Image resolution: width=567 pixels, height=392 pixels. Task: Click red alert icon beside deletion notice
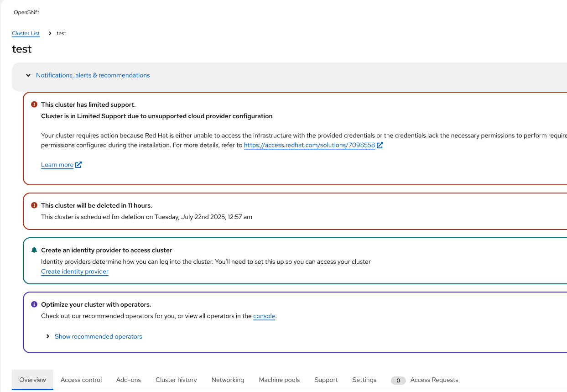tap(34, 205)
